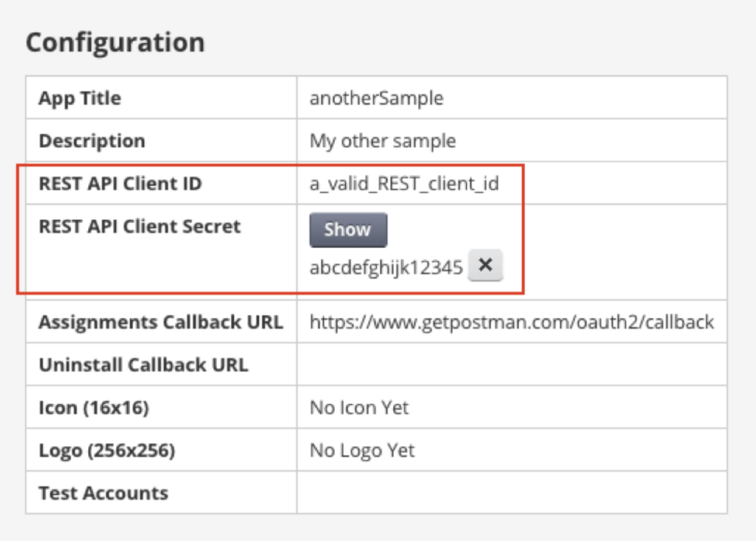Click the No Logo Yet placeholder
The width and height of the screenshot is (756, 541).
(x=362, y=450)
